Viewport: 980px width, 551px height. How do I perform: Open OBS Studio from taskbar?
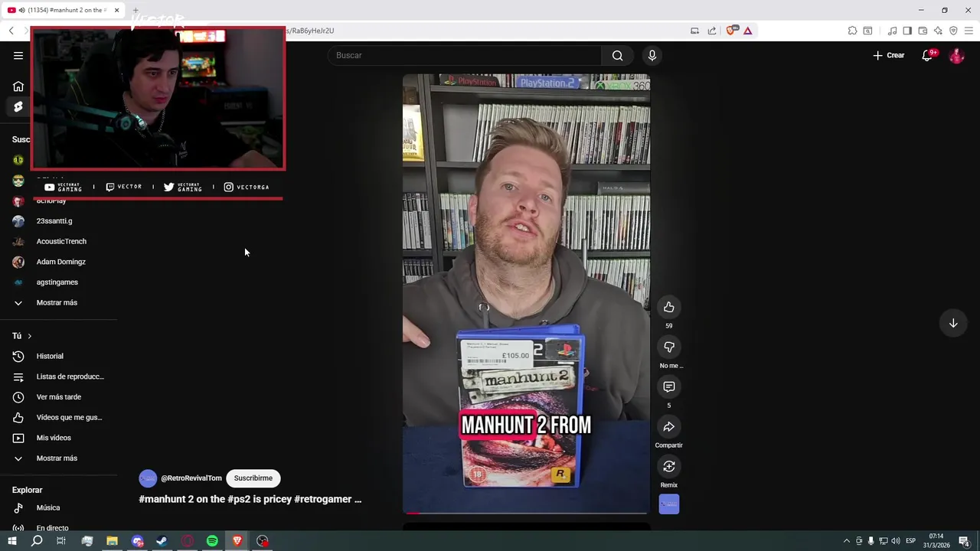click(x=263, y=541)
